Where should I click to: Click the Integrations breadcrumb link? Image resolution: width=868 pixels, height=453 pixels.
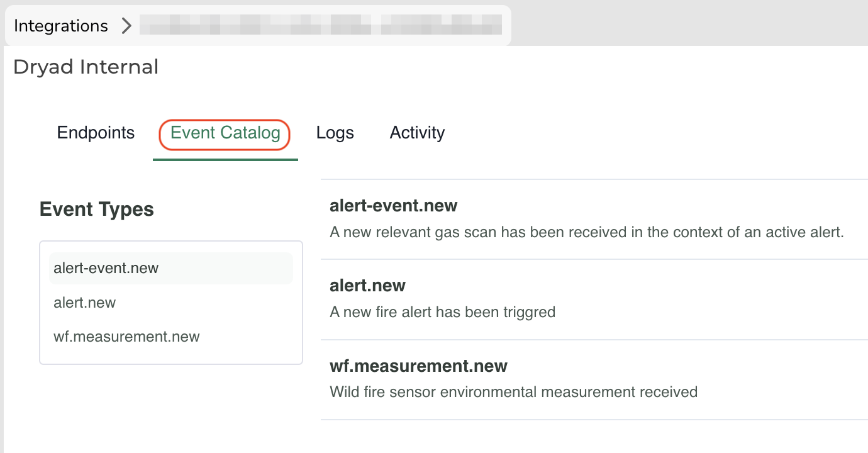point(61,26)
